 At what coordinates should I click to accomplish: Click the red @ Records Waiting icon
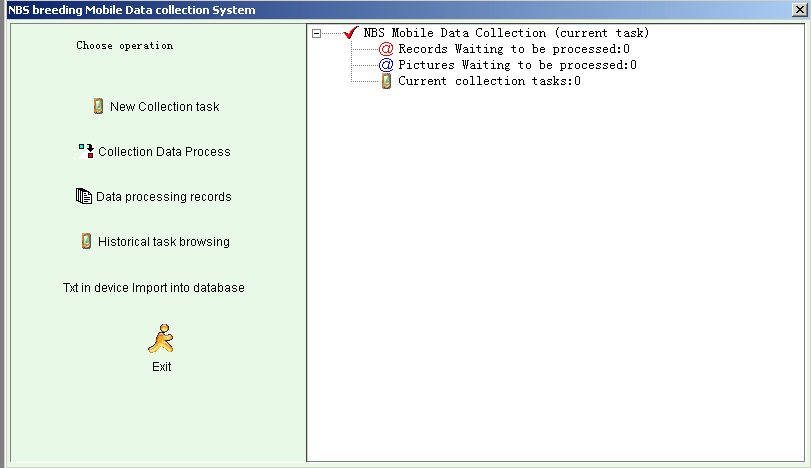(x=386, y=49)
